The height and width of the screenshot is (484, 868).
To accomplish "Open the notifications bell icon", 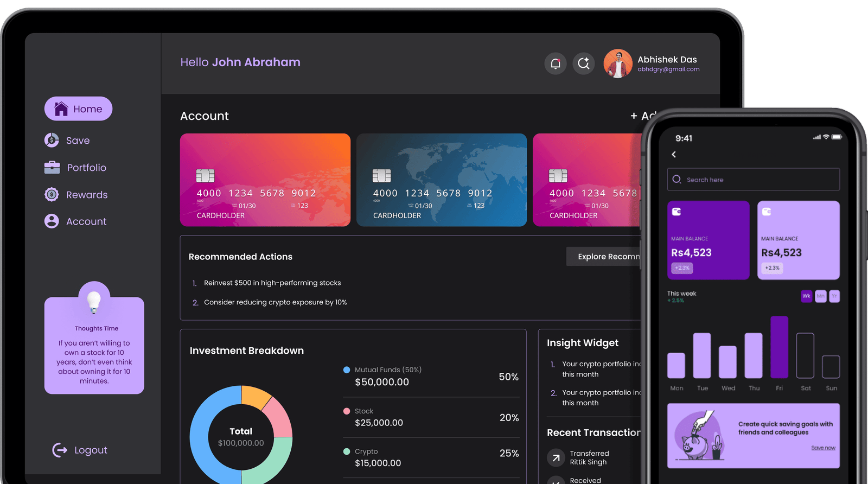I will click(x=556, y=63).
